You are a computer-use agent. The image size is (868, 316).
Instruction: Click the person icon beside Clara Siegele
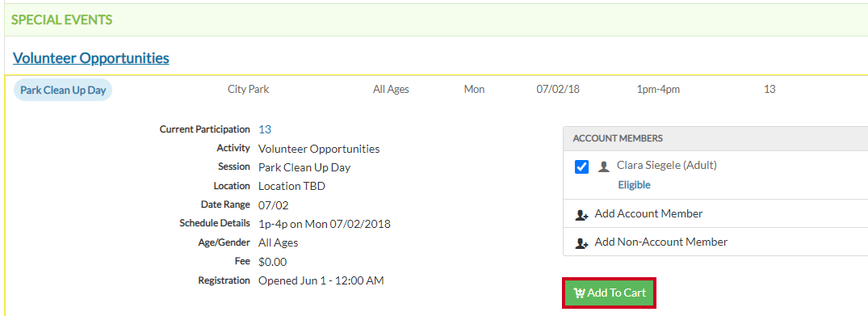(603, 166)
